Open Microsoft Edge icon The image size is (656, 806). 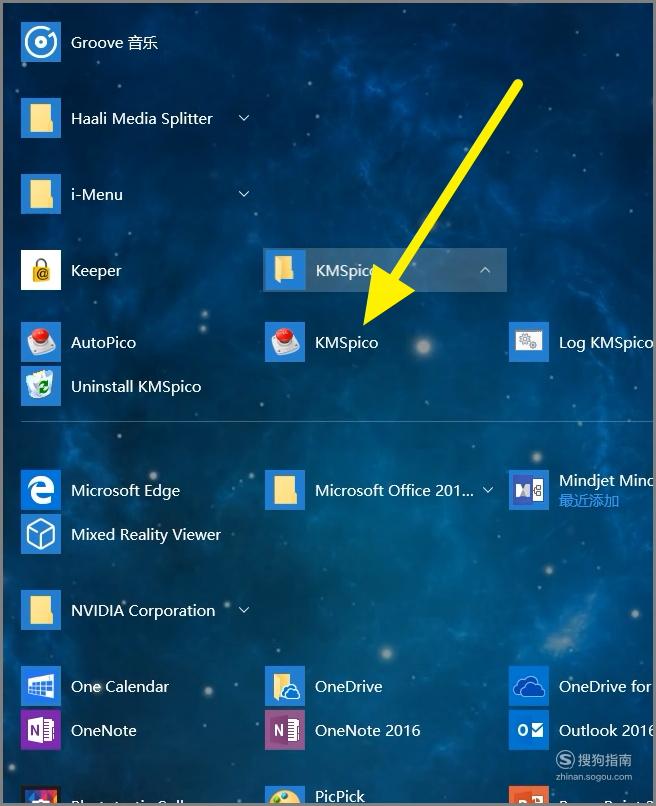pos(41,490)
